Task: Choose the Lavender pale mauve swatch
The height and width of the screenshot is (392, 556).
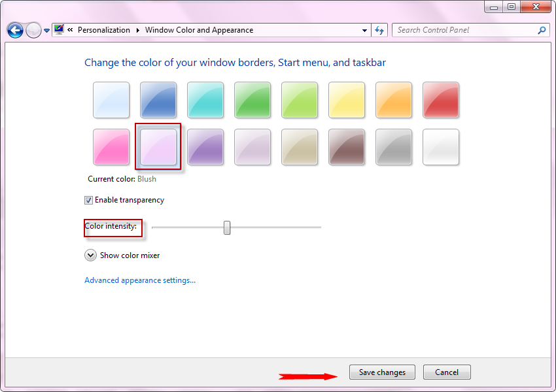Action: (x=252, y=147)
